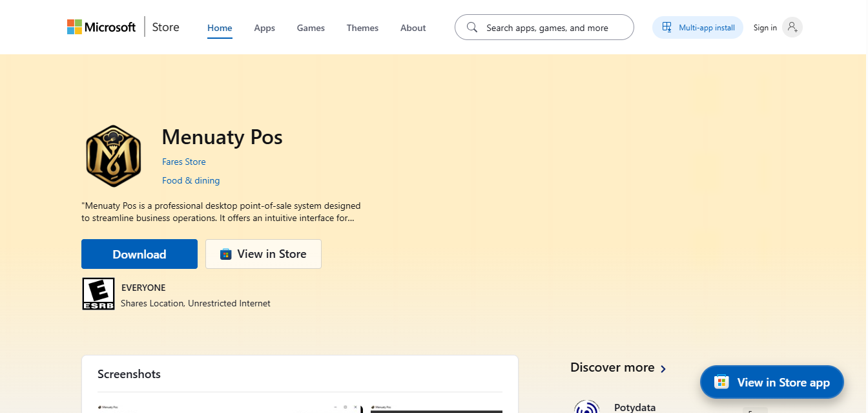This screenshot has height=413, width=868.
Task: Open the Potydata app listing name
Action: (x=635, y=407)
